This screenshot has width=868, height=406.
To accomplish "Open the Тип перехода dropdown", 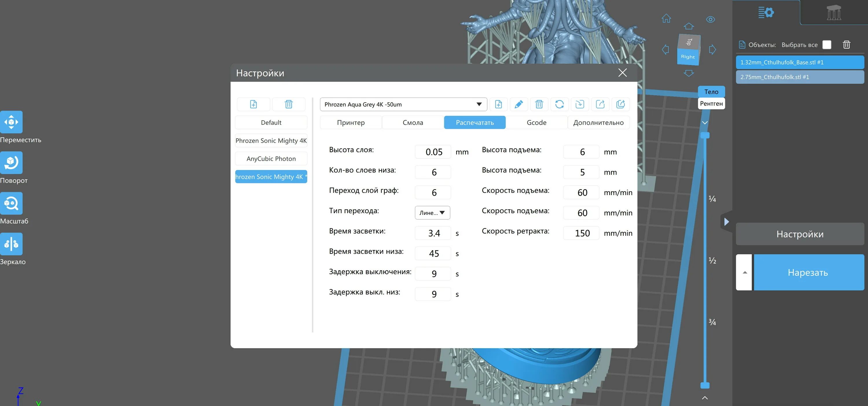I will pyautogui.click(x=432, y=213).
